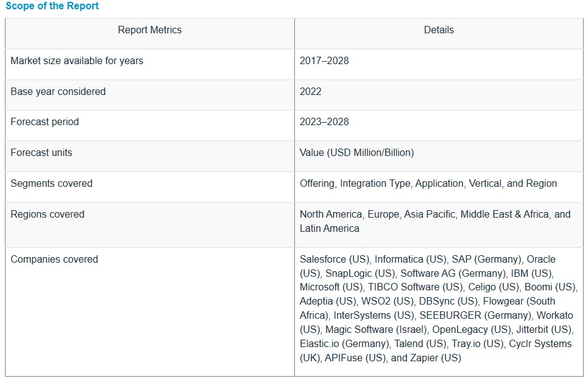This screenshot has height=381, width=588.
Task: Select the 'Report Metrics' column header
Action: tap(150, 30)
